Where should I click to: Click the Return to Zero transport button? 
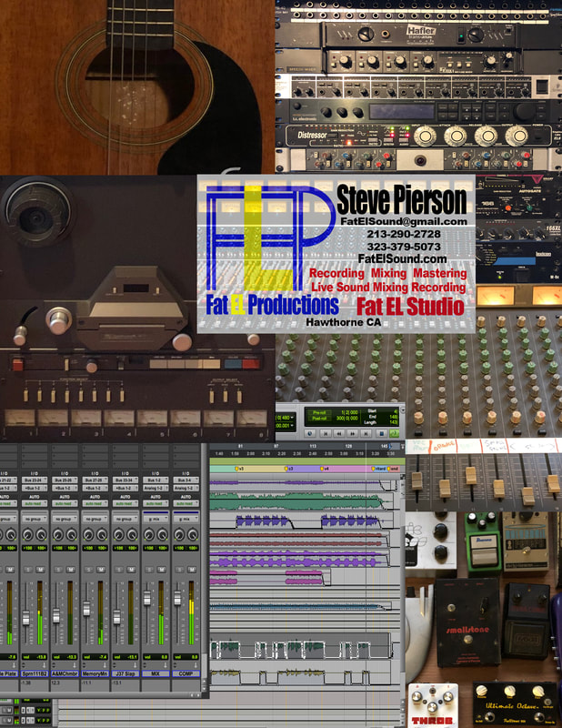pos(326,433)
